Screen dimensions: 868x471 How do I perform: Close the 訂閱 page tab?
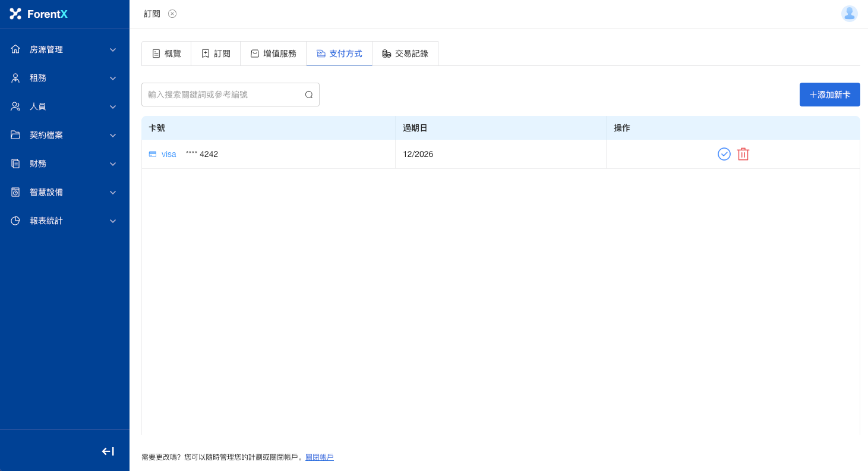(172, 14)
